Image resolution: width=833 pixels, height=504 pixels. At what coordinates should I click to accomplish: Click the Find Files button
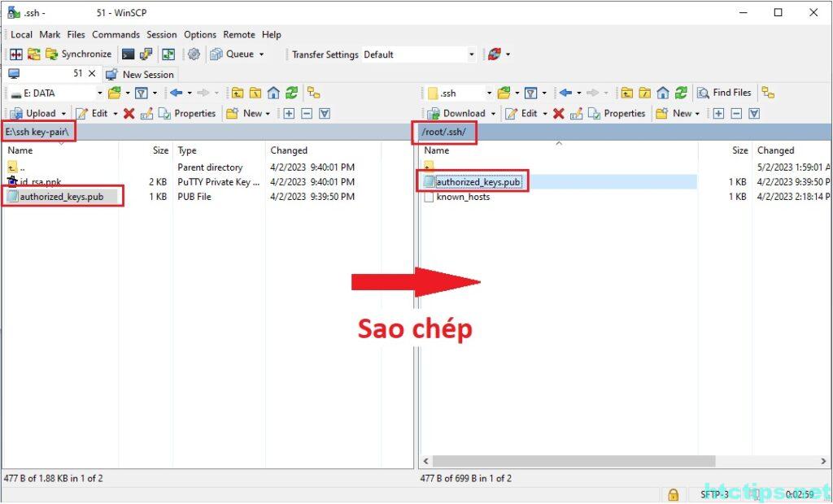725,93
